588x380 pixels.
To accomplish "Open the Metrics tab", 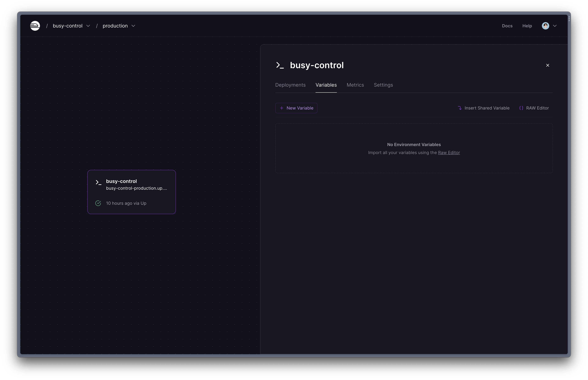I will [355, 85].
